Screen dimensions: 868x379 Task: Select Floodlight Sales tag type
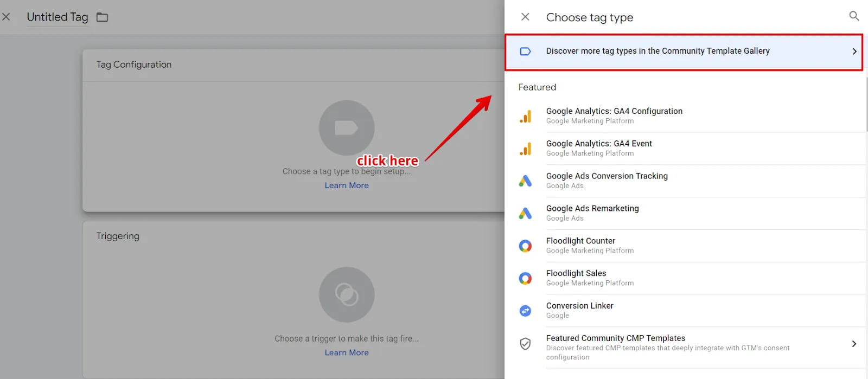[x=685, y=278]
